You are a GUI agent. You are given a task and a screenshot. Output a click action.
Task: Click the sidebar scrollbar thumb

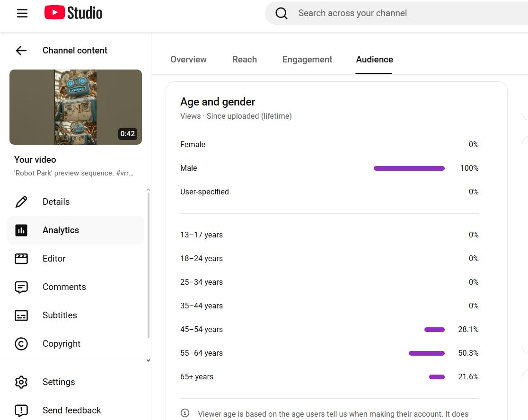[x=148, y=265]
